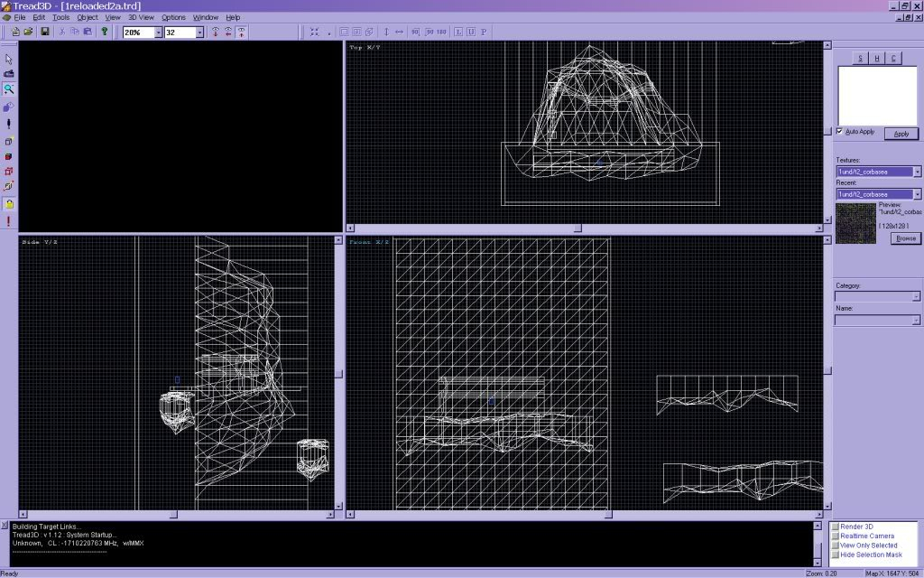This screenshot has height=578, width=924.
Task: Expand the Recent textures dropdown
Action: tap(917, 194)
